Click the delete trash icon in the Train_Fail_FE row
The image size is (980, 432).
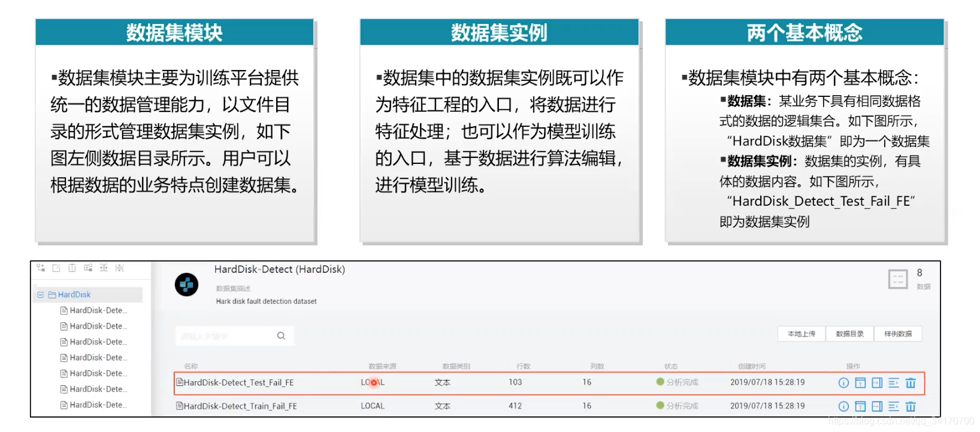911,406
